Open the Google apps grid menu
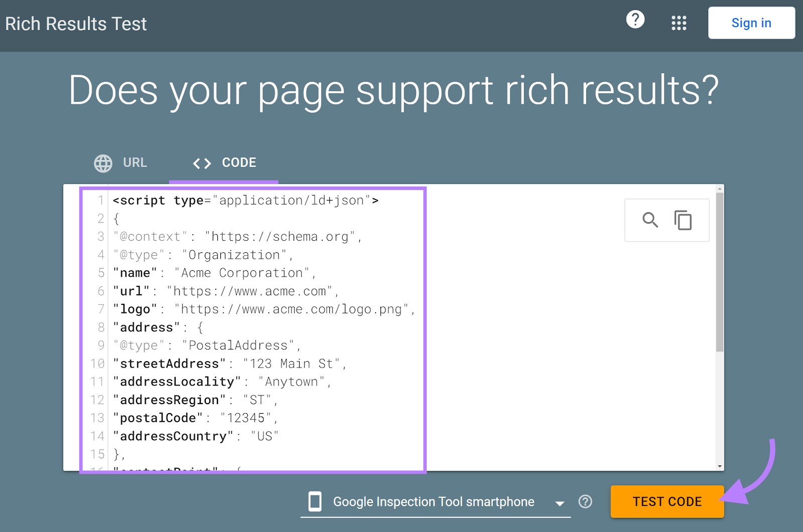803x532 pixels. [x=679, y=23]
